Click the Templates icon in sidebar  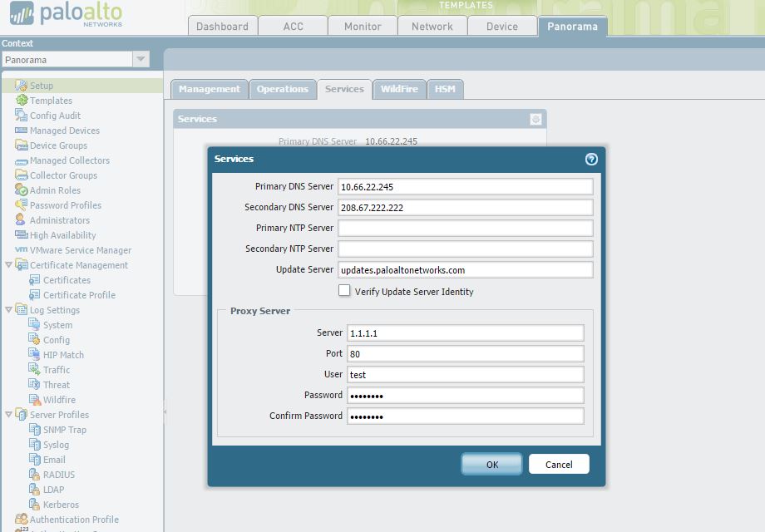(x=22, y=101)
